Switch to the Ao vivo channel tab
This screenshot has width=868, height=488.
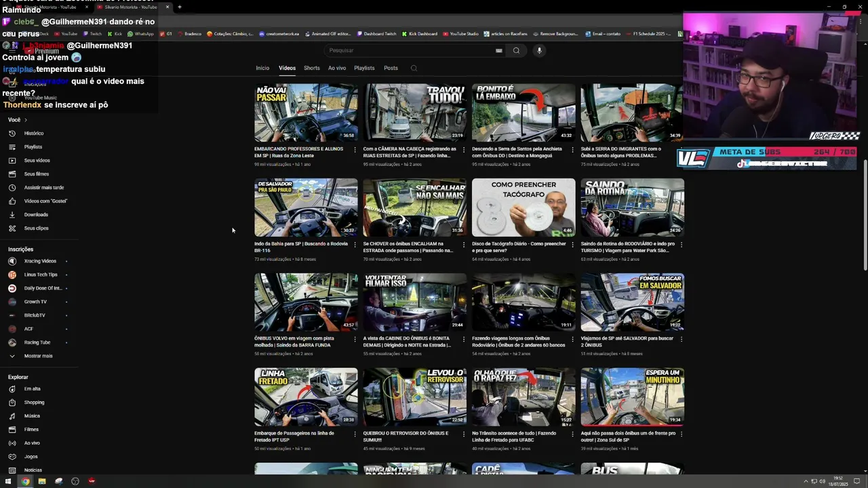click(x=337, y=68)
